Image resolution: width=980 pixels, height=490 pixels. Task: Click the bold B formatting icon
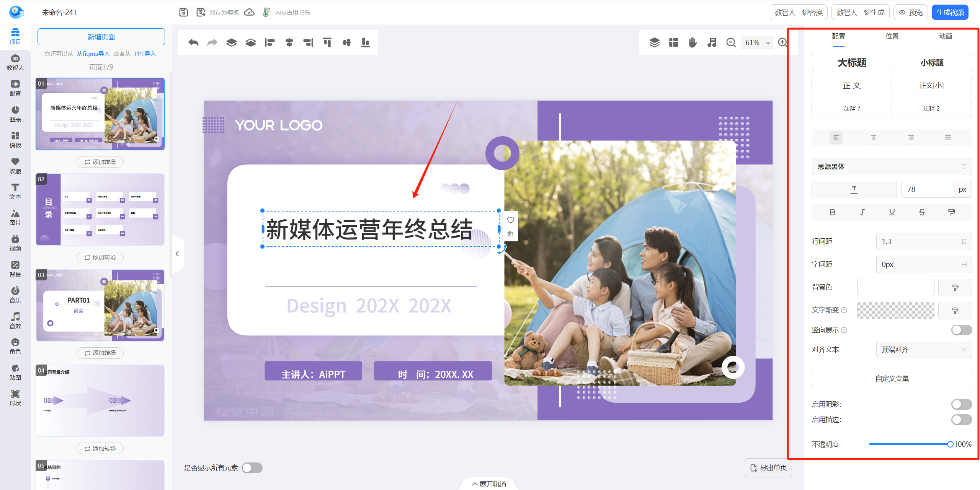click(x=832, y=212)
